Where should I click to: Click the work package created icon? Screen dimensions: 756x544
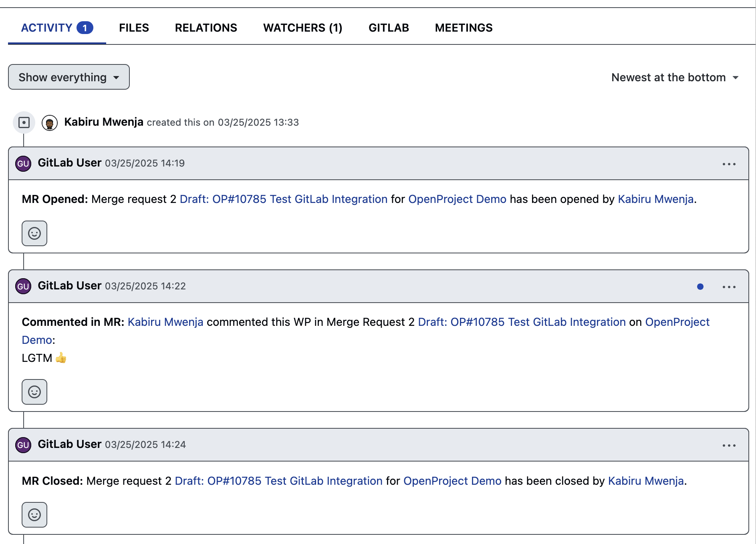tap(24, 122)
